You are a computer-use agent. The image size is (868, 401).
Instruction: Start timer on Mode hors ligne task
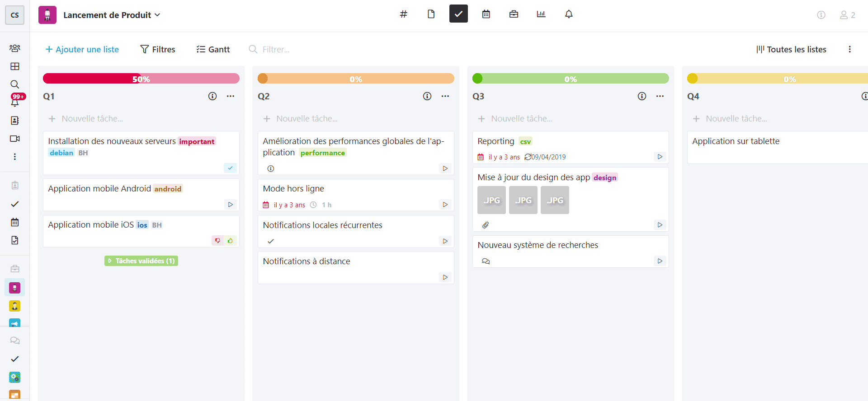click(x=445, y=205)
